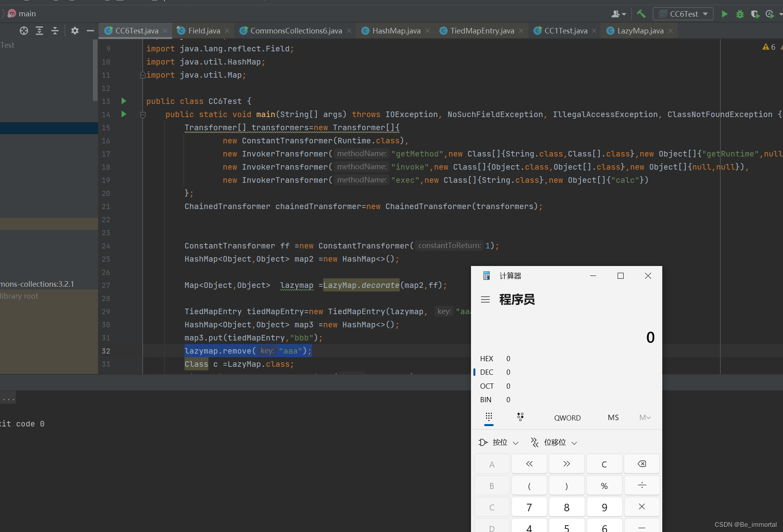
Task: Close the HashMap.java tab
Action: pyautogui.click(x=428, y=31)
